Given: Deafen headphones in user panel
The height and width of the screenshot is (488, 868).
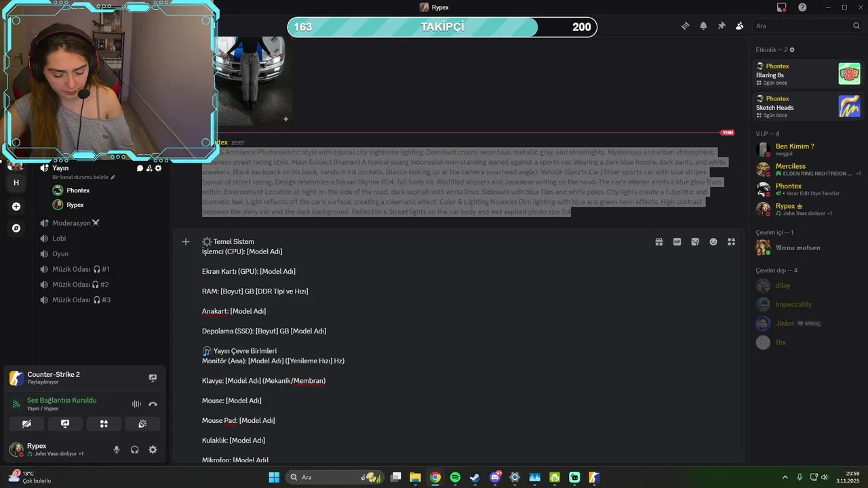Looking at the screenshot, I should [135, 449].
